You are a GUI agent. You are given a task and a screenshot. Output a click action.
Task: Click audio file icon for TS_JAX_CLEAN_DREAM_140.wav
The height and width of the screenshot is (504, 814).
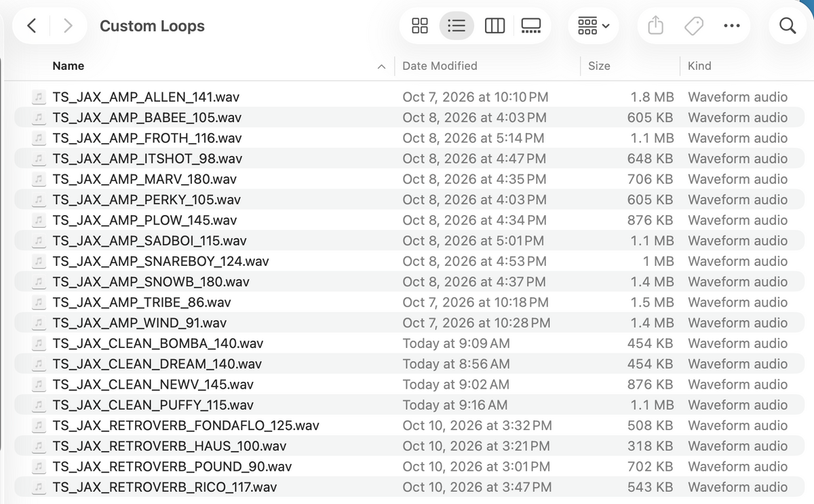pos(39,364)
